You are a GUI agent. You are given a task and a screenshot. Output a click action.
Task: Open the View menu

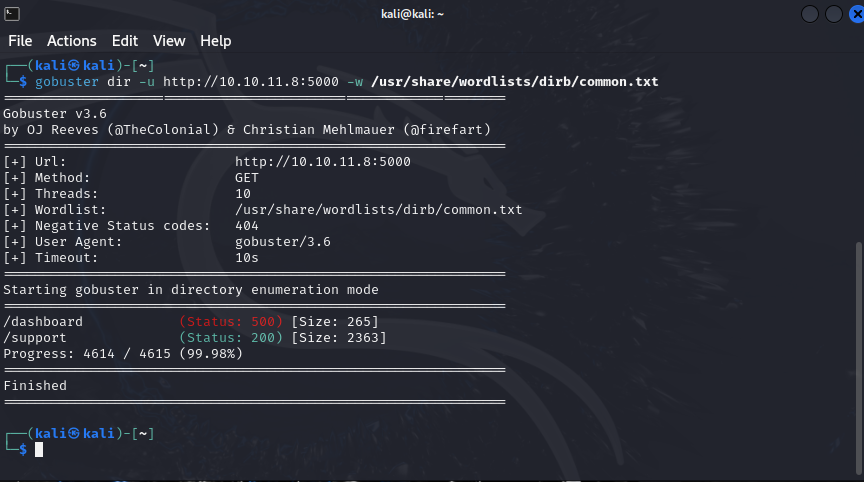pyautogui.click(x=169, y=41)
